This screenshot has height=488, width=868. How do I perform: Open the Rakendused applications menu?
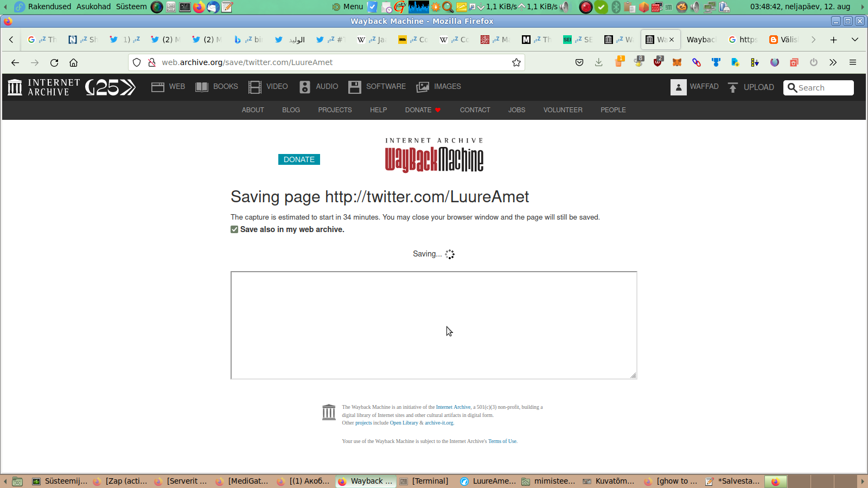49,7
